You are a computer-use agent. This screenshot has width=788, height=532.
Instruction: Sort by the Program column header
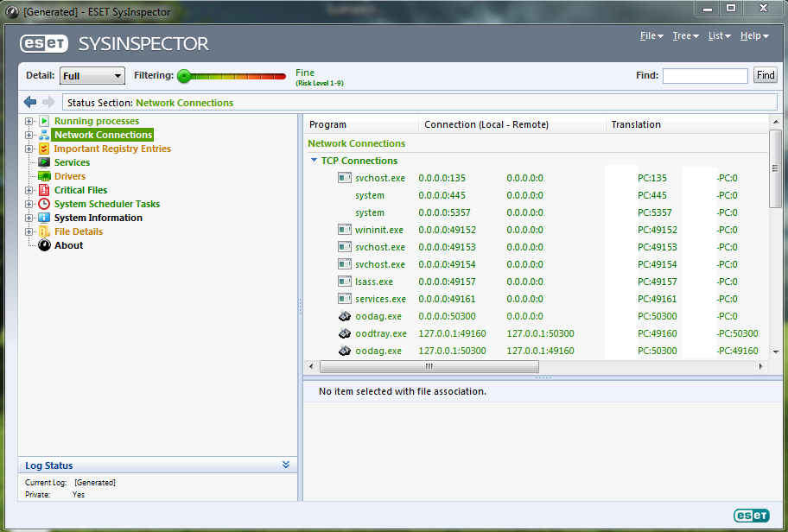361,124
